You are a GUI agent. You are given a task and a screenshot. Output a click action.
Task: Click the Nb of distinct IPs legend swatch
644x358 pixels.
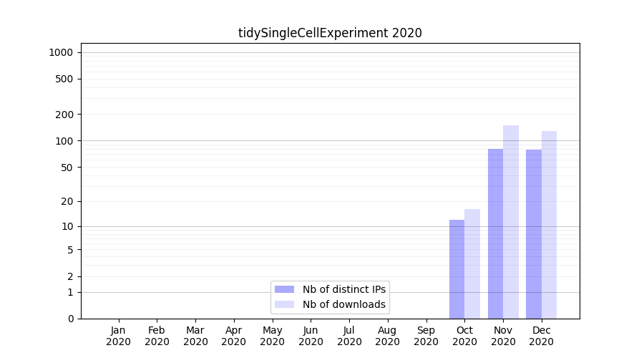pos(284,289)
